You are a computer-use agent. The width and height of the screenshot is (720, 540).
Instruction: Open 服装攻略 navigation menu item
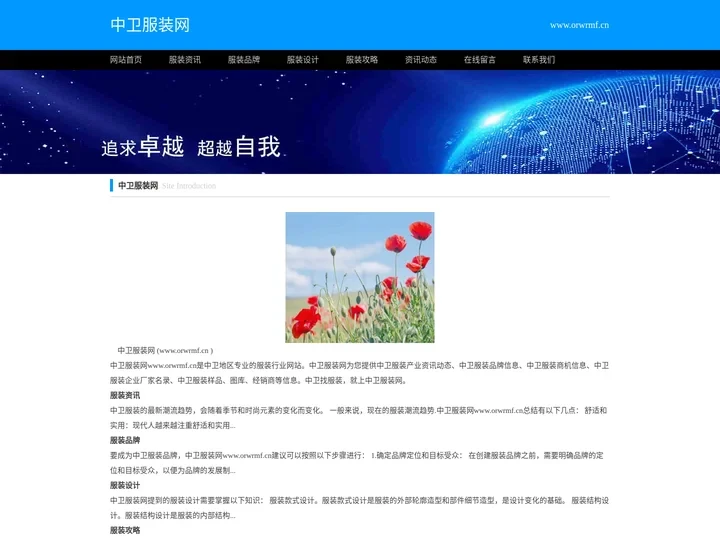click(362, 60)
